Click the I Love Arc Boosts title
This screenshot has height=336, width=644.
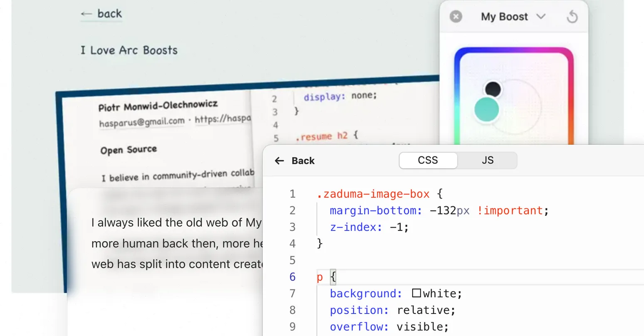click(x=129, y=51)
